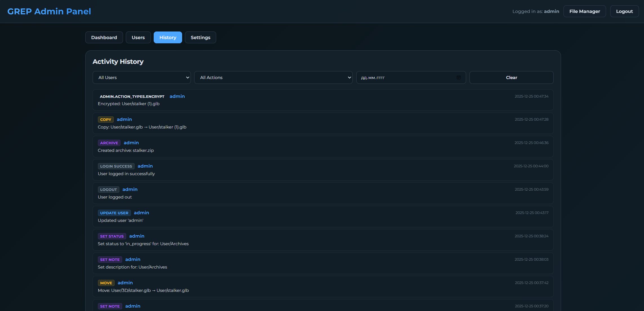Open the Users tab
The image size is (644, 311).
tap(138, 37)
